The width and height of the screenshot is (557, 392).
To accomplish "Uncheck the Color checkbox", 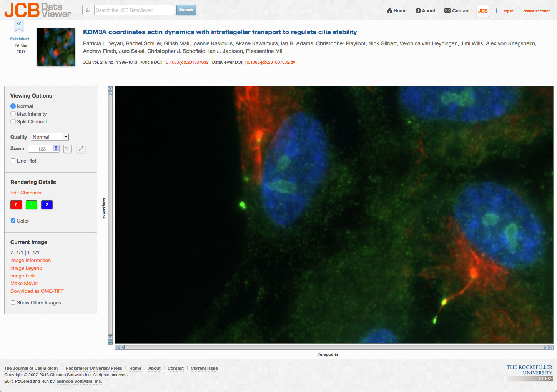I will point(13,221).
